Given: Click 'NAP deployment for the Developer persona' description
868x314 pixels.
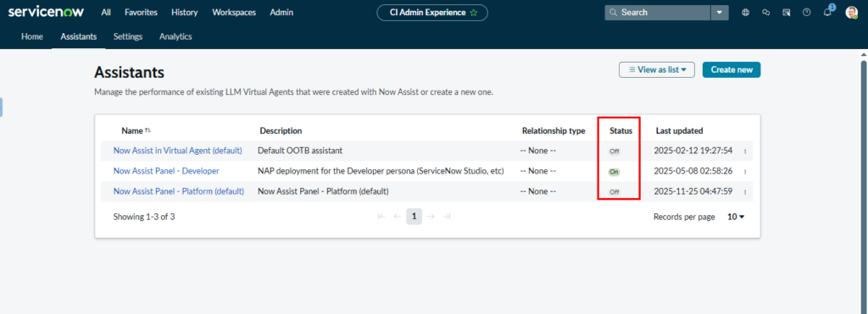Looking at the screenshot, I should pos(381,171).
